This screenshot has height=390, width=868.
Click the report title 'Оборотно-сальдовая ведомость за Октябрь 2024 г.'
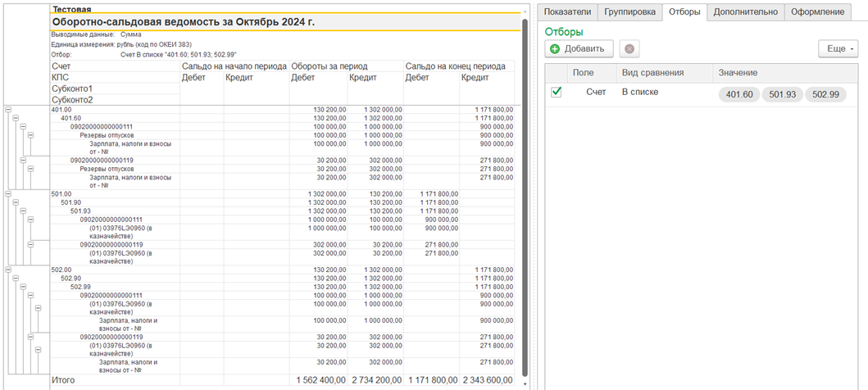coord(184,22)
